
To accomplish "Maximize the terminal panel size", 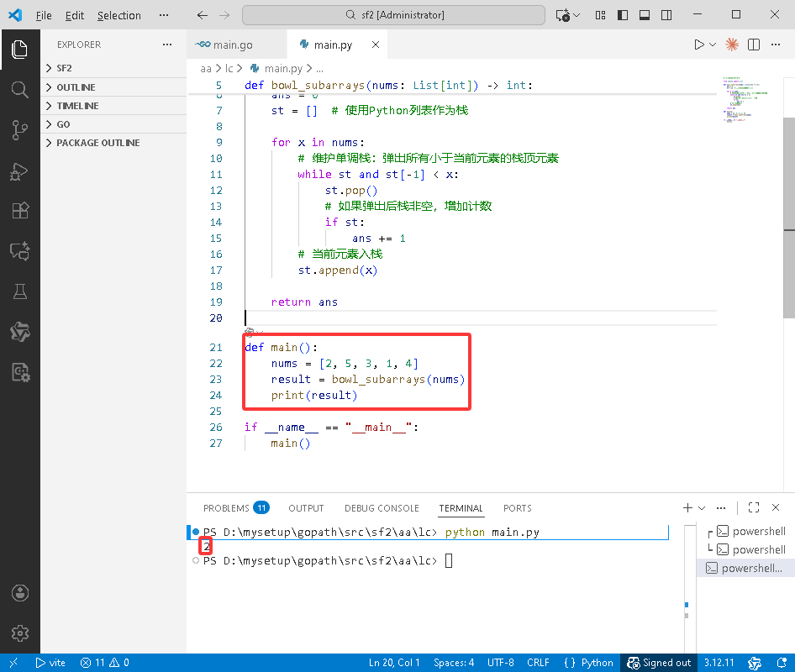I will pyautogui.click(x=754, y=508).
